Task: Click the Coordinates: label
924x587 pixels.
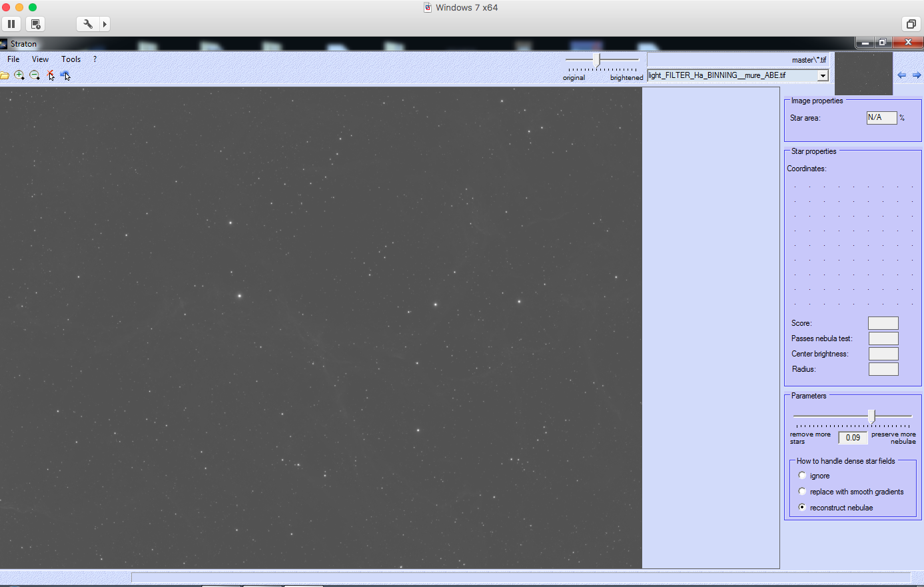Action: click(807, 169)
